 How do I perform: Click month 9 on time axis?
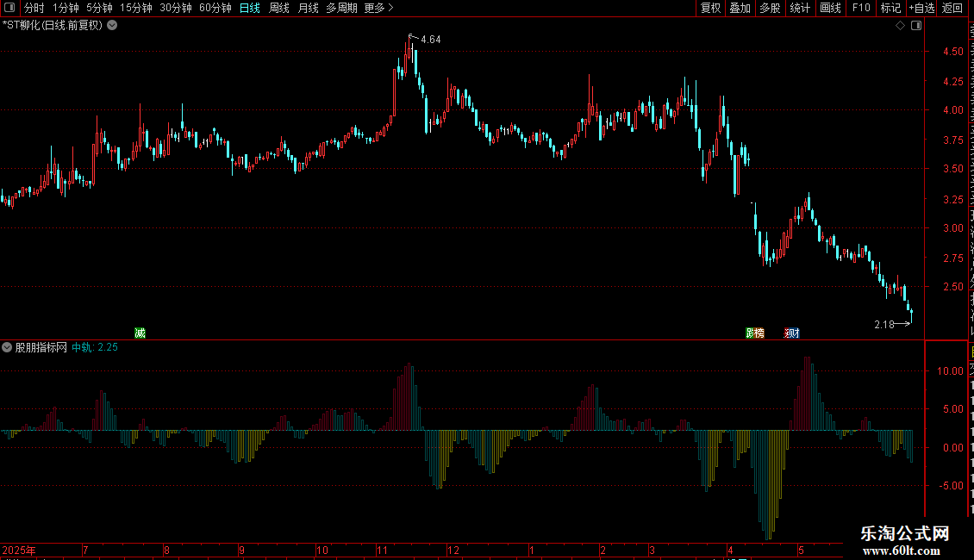click(242, 551)
